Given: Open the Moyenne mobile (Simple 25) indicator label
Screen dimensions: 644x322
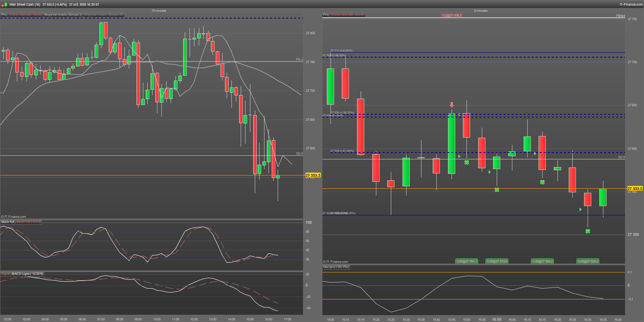Looking at the screenshot, I should point(104,15).
